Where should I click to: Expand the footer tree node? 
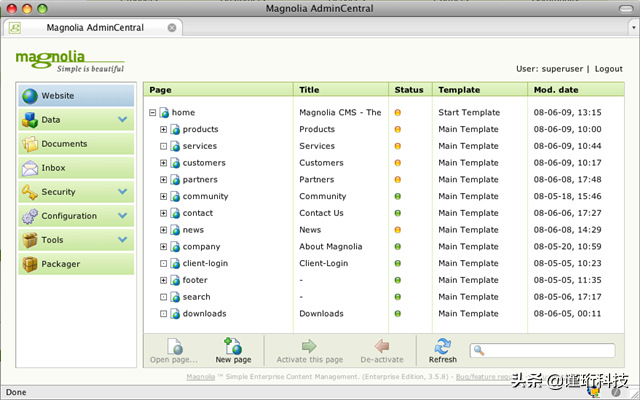coord(163,280)
